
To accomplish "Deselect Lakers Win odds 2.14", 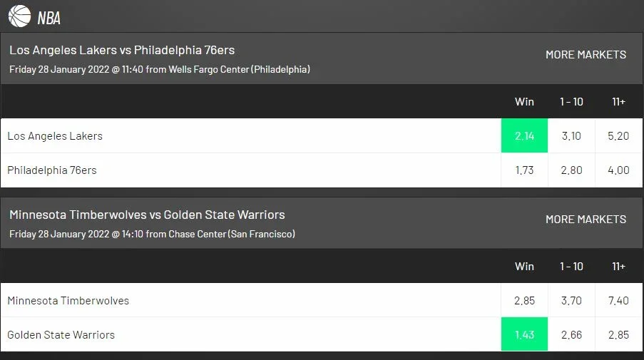I will coord(524,135).
